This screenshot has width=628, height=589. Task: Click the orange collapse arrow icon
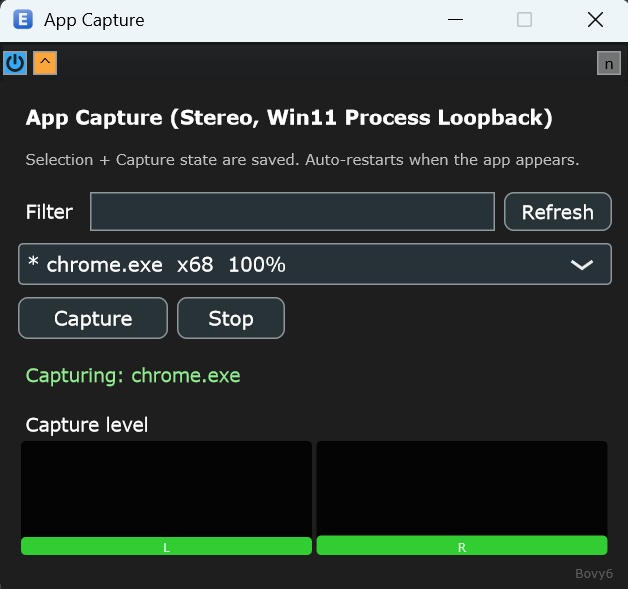[45, 63]
